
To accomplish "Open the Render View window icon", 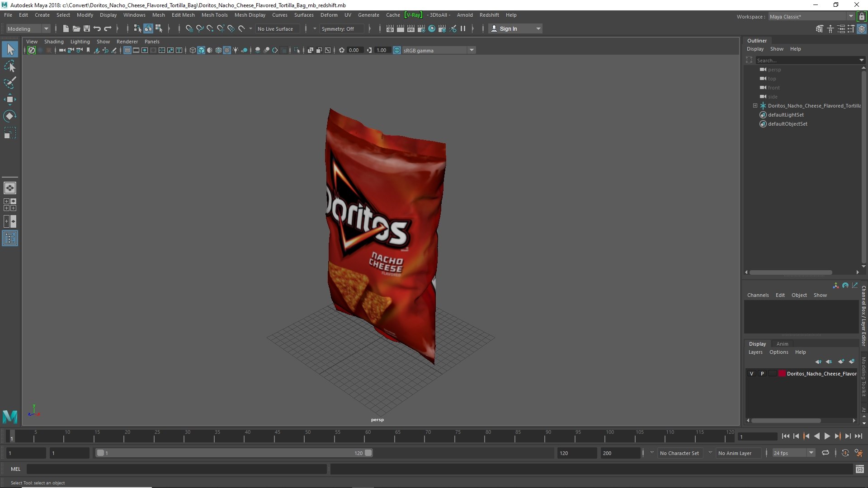I will [x=390, y=28].
